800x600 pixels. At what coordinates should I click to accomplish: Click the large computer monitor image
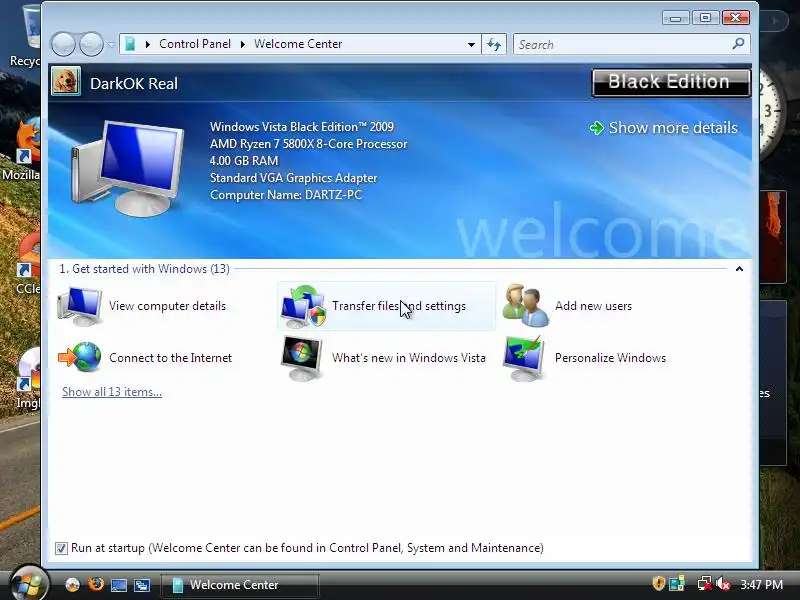point(128,168)
